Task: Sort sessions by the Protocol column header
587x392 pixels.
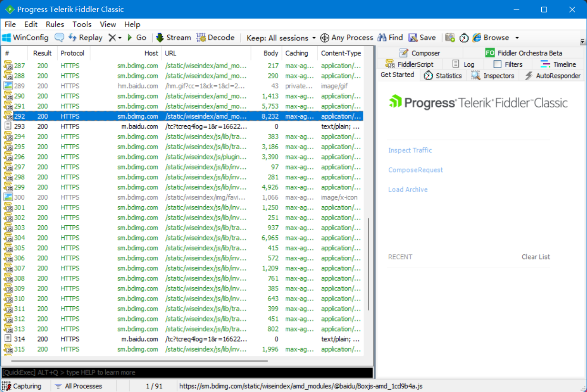Action: click(73, 53)
